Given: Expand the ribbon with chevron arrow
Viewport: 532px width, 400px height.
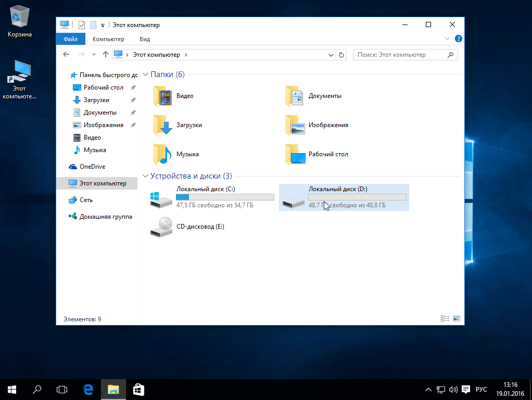Looking at the screenshot, I should (x=447, y=39).
